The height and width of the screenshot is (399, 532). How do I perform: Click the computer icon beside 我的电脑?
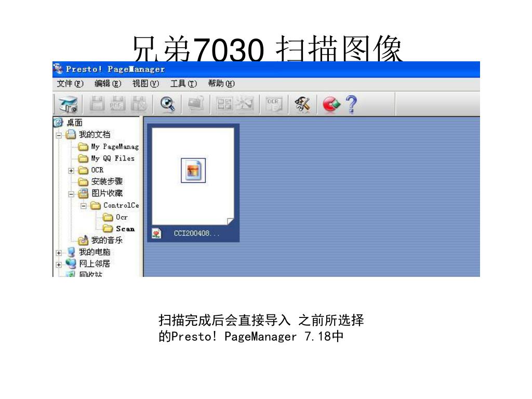click(71, 252)
